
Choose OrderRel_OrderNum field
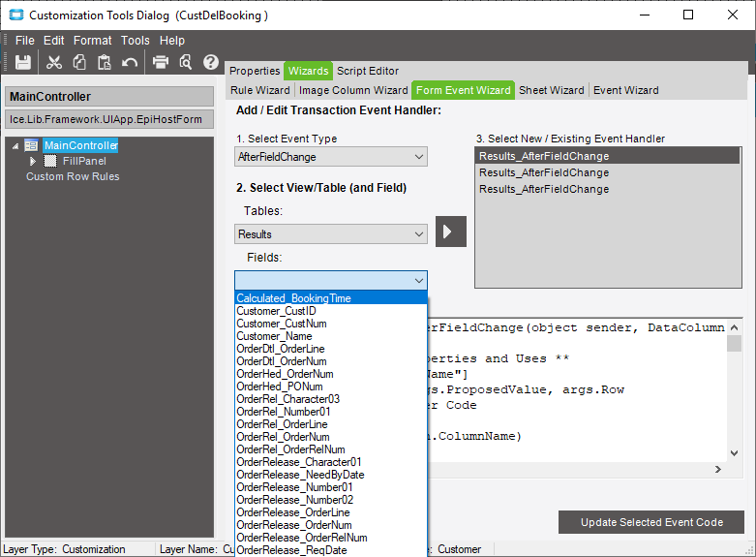tap(331, 436)
